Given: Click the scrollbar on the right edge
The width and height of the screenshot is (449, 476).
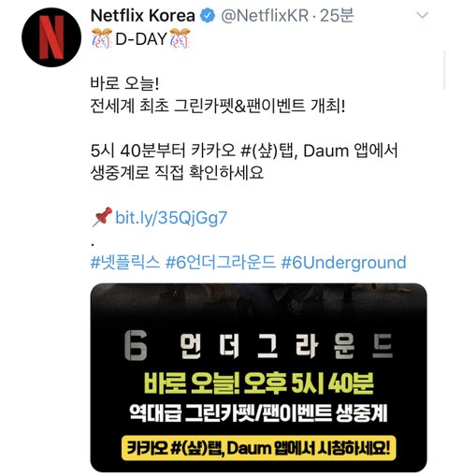Looking at the screenshot, I should (x=444, y=70).
